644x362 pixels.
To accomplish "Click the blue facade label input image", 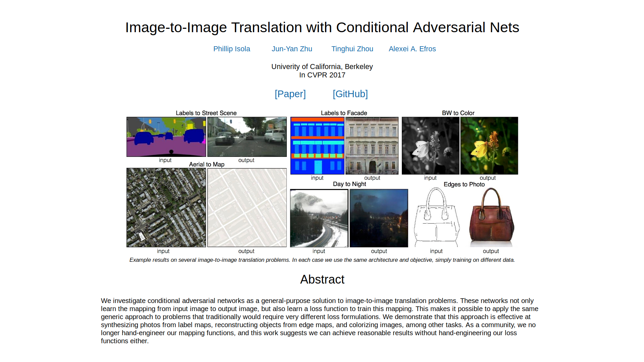I will (x=317, y=145).
